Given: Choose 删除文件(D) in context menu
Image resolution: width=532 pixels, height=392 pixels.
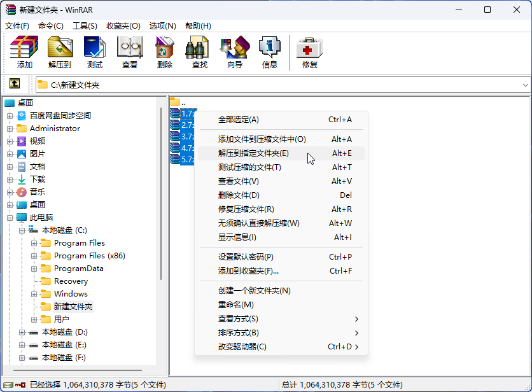Looking at the screenshot, I should coord(281,195).
